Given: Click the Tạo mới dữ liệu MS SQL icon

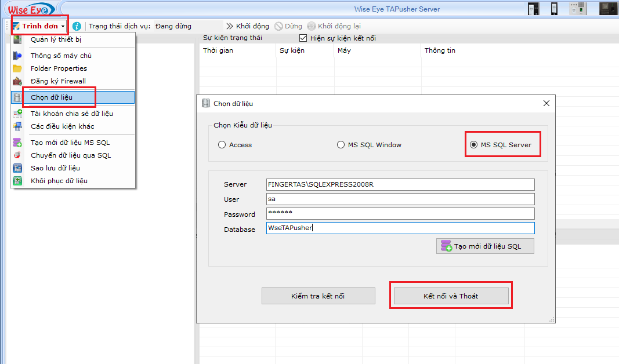Looking at the screenshot, I should click(x=18, y=143).
